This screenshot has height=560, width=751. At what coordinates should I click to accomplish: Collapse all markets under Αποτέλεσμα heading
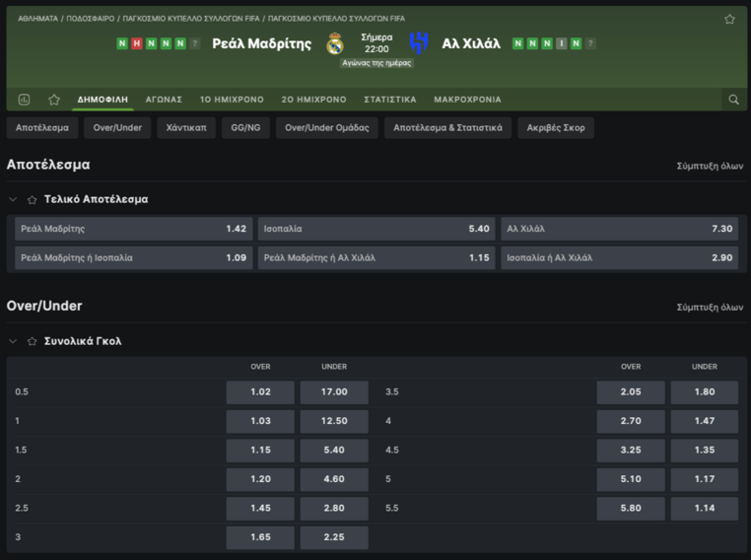click(710, 166)
